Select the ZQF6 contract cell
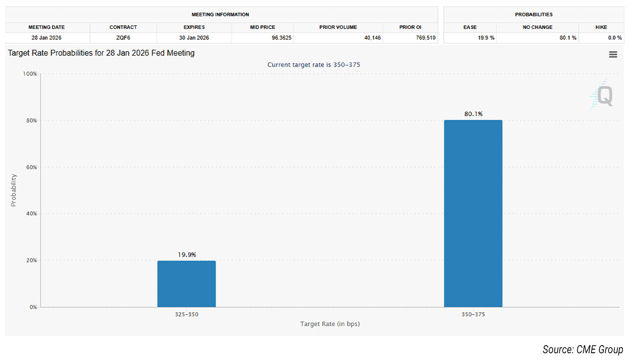This screenshot has width=630, height=364. pyautogui.click(x=123, y=38)
